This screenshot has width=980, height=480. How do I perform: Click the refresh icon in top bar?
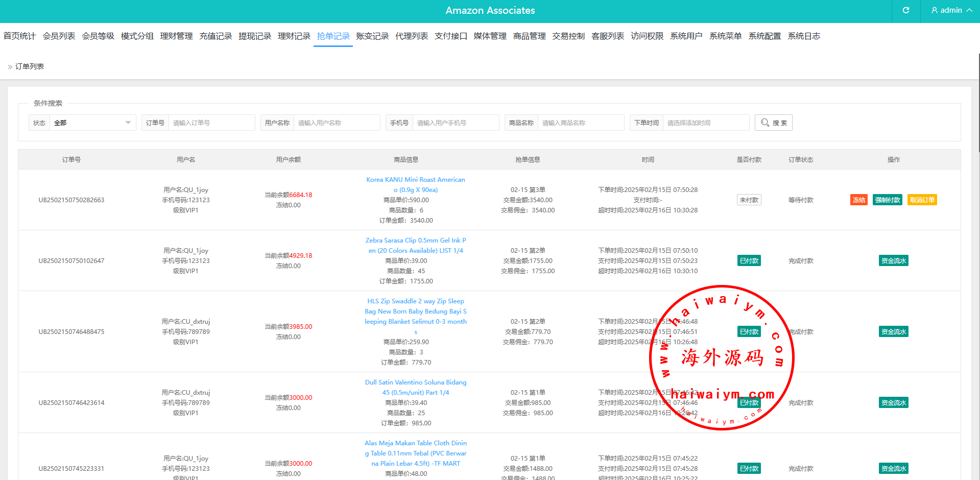click(x=906, y=10)
